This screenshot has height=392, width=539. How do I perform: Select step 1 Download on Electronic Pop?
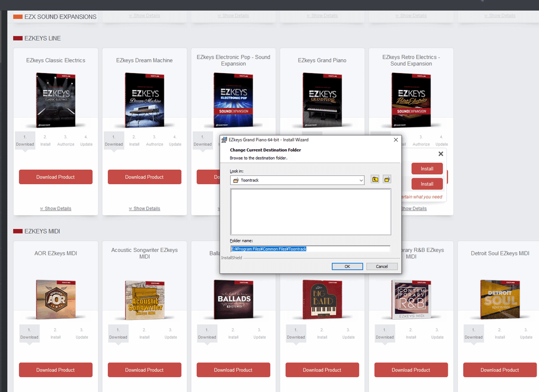coord(203,141)
